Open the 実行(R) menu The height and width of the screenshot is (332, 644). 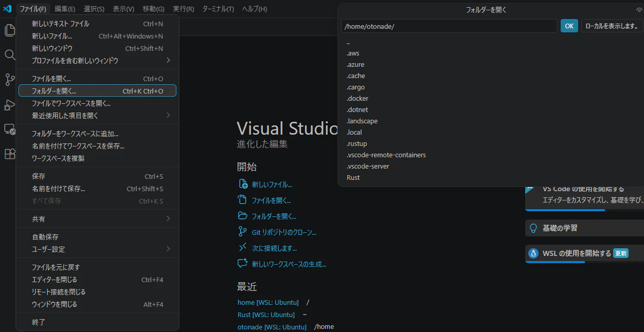coord(184,9)
